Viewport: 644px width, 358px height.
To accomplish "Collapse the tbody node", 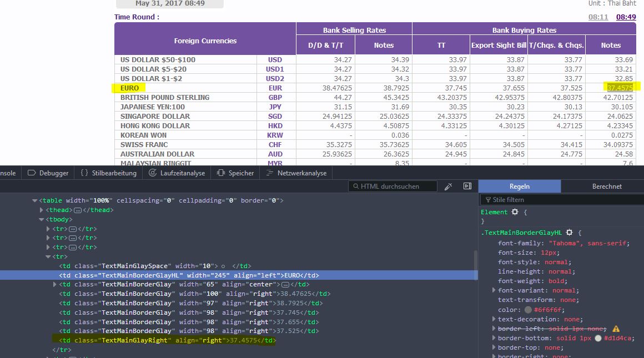I will pyautogui.click(x=42, y=219).
